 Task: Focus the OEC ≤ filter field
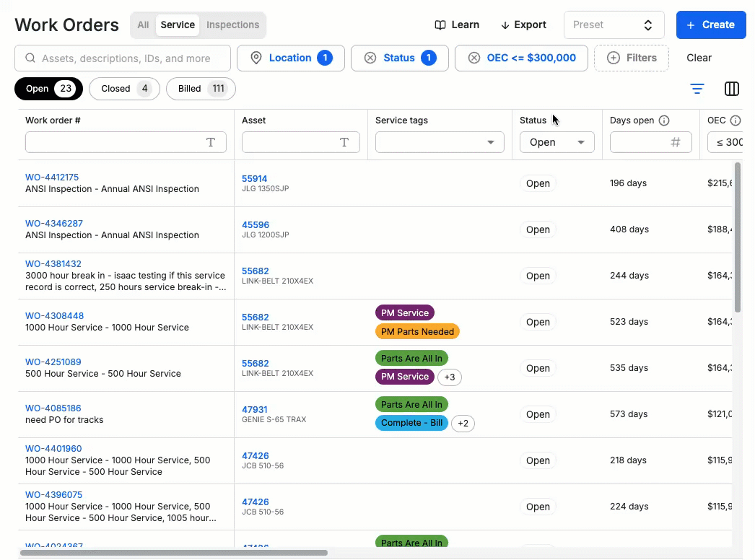[725, 142]
